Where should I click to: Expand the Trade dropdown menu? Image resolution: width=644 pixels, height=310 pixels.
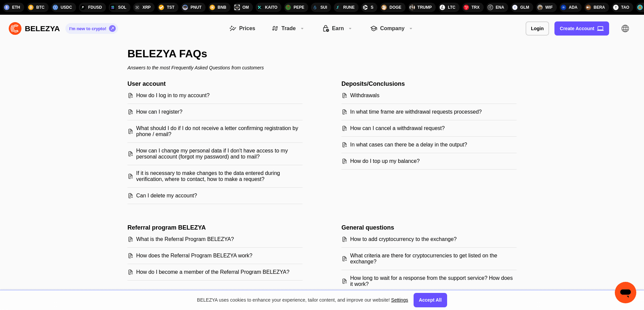[x=288, y=28]
